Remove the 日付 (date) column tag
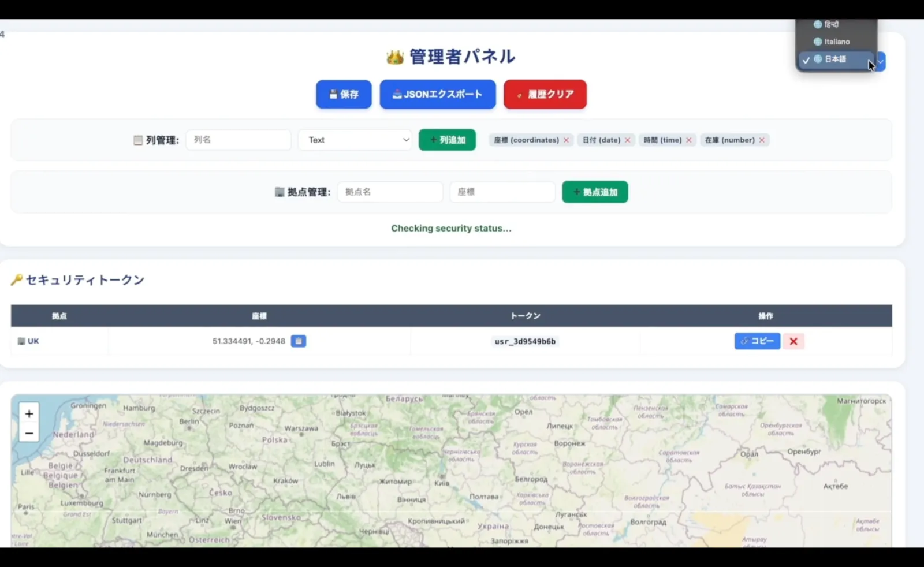The height and width of the screenshot is (567, 924). pos(628,140)
